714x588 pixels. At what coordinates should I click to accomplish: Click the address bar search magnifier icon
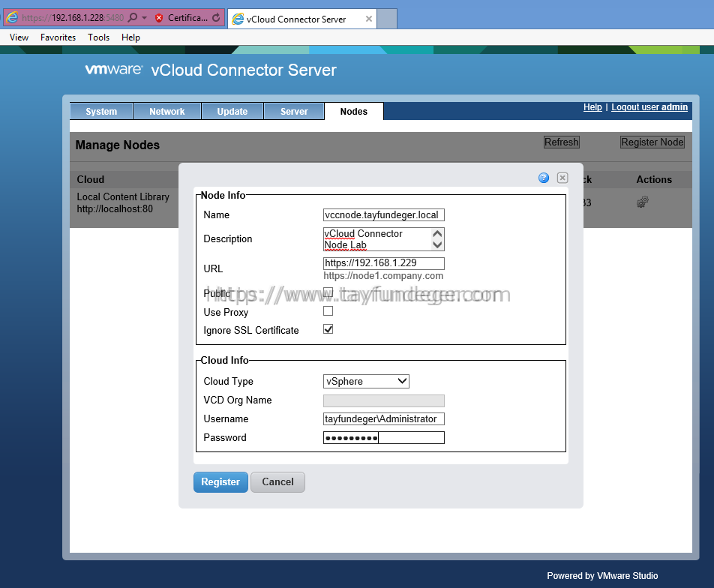(133, 18)
